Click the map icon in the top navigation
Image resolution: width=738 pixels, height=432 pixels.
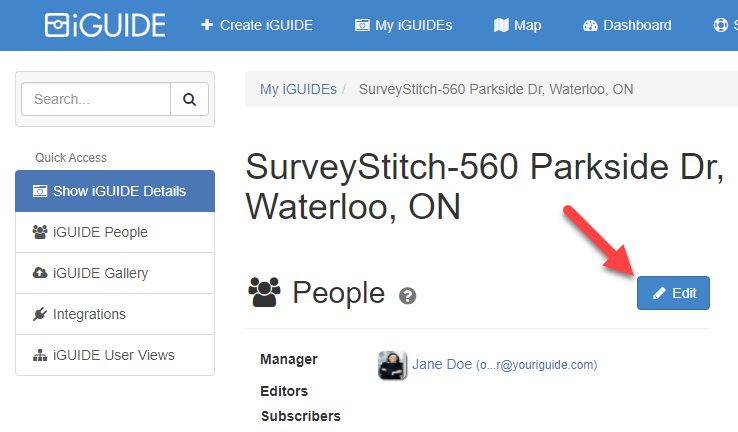pos(501,25)
